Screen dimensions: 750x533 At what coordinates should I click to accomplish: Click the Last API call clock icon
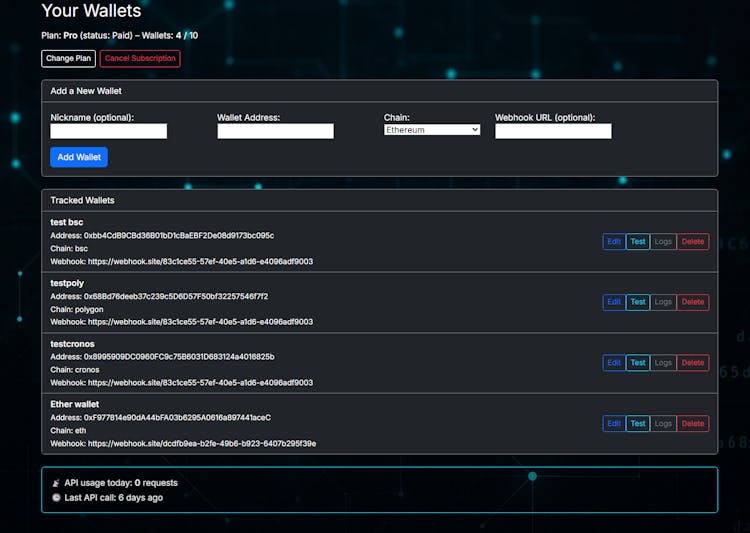tap(56, 498)
